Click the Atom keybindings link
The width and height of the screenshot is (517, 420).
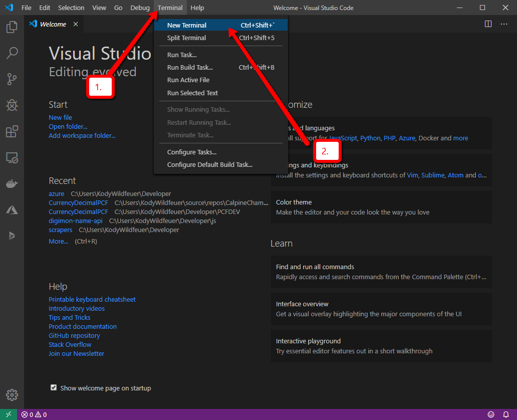tap(455, 175)
